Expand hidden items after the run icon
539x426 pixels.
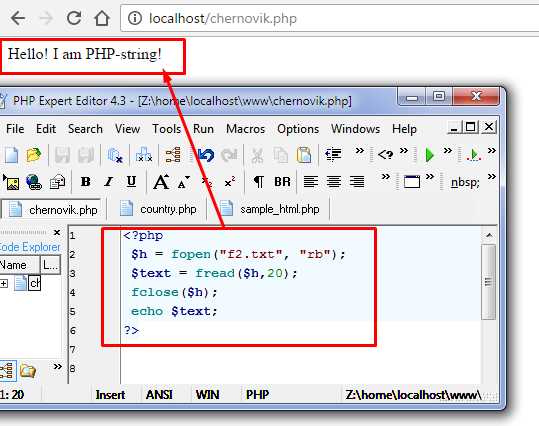click(448, 150)
